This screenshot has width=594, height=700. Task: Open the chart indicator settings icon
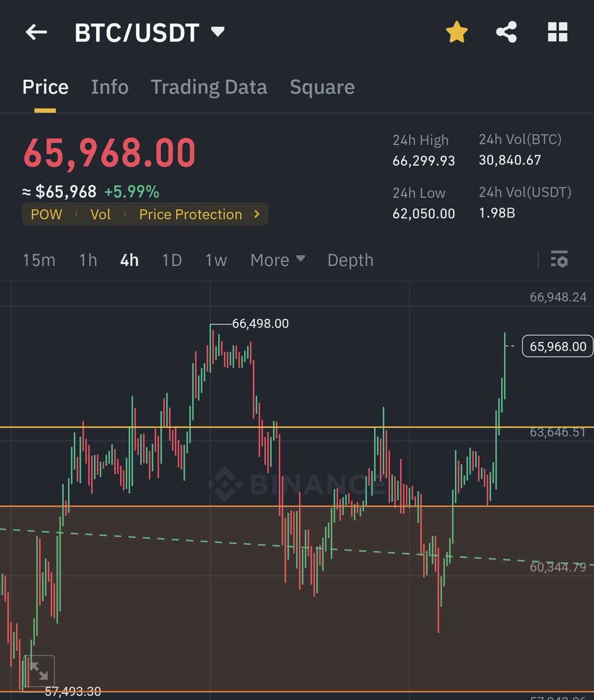559,259
